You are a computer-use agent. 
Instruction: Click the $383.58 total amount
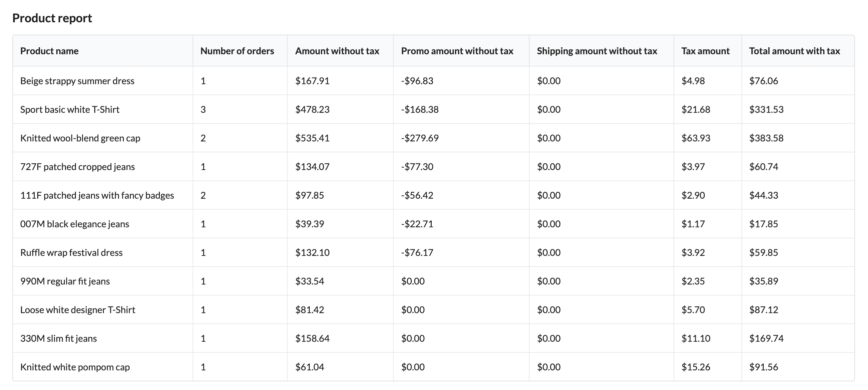pos(766,138)
